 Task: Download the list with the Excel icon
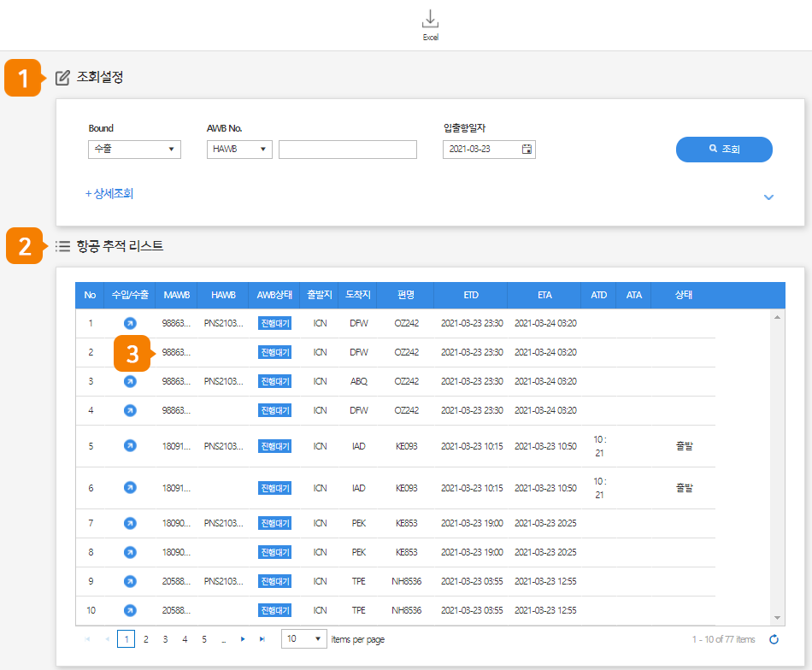[430, 25]
